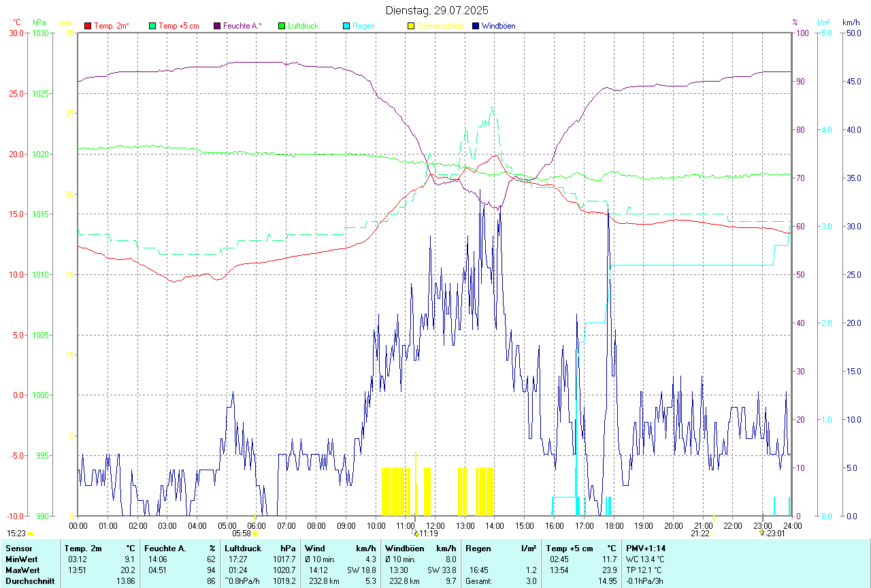Click the yellow Sonnenschein legend swatch
The image size is (871, 588).
coord(411,26)
